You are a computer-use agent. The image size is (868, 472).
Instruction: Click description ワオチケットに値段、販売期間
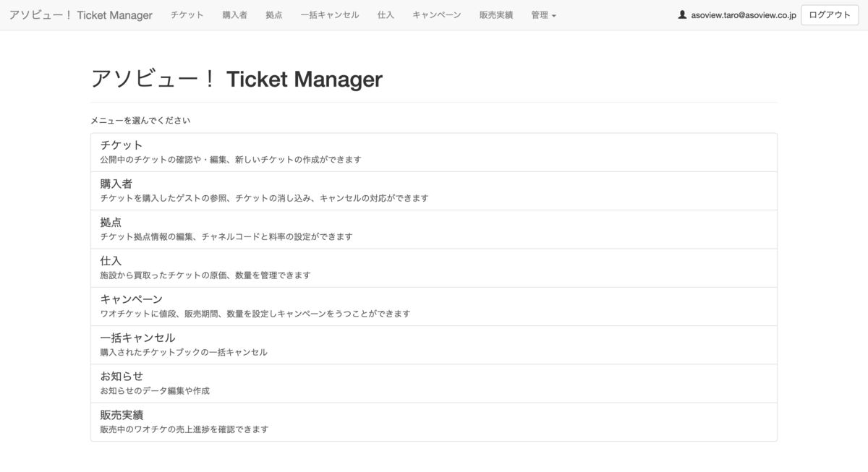159,314
